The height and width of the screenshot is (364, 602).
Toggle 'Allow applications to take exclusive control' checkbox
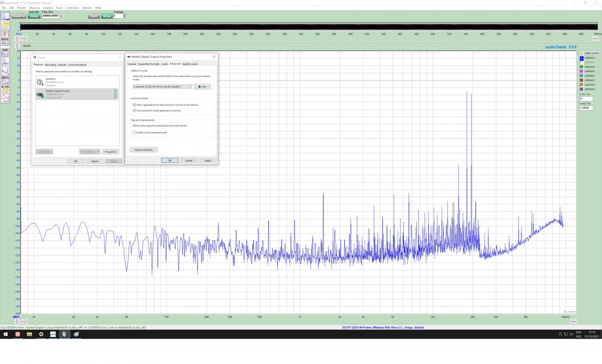pos(134,105)
